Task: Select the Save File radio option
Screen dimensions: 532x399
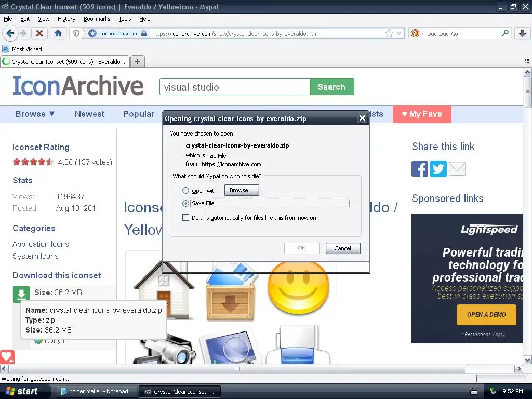Action: tap(185, 203)
